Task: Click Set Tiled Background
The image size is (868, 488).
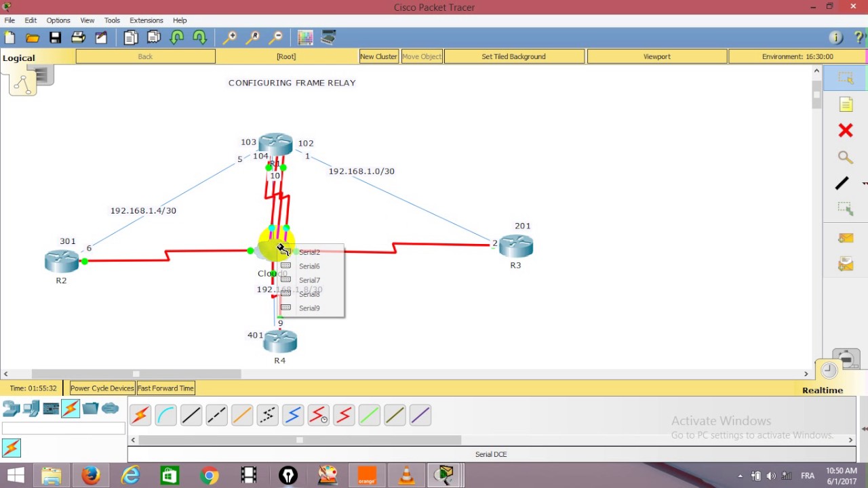Action: click(513, 56)
